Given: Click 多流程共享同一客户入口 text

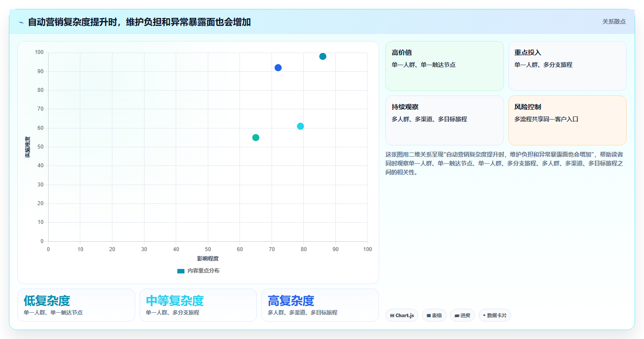Looking at the screenshot, I should tap(546, 119).
